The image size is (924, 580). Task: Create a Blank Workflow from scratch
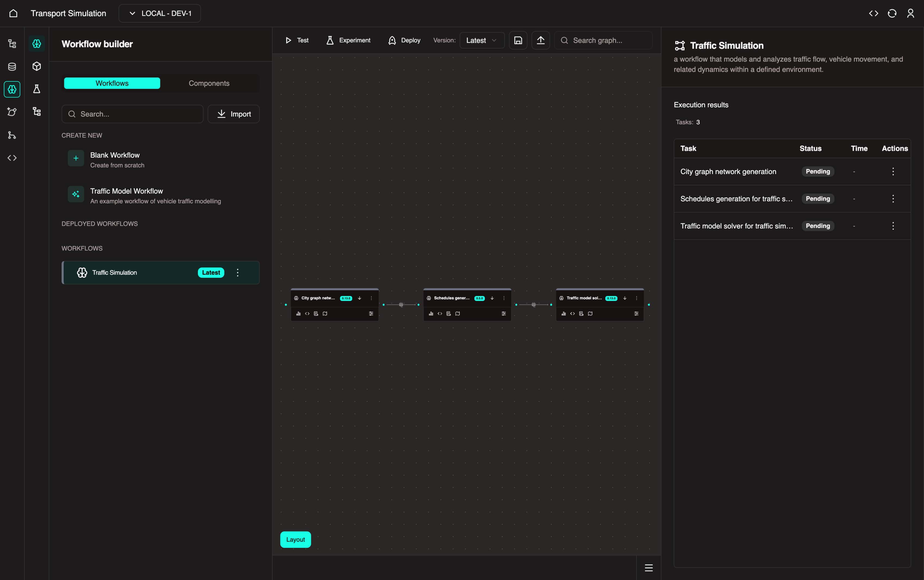tap(160, 160)
